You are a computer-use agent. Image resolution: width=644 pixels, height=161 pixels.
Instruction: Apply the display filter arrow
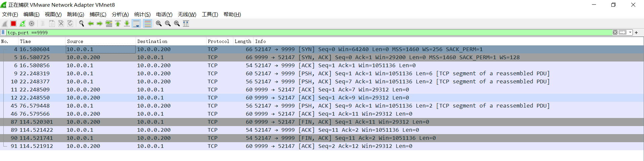click(x=623, y=33)
